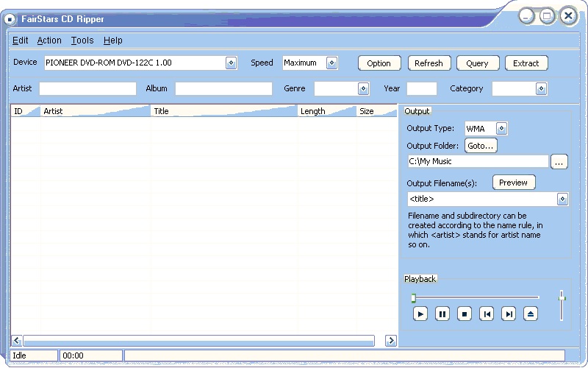Stop playback using the Stop icon
The height and width of the screenshot is (368, 588).
tap(464, 314)
